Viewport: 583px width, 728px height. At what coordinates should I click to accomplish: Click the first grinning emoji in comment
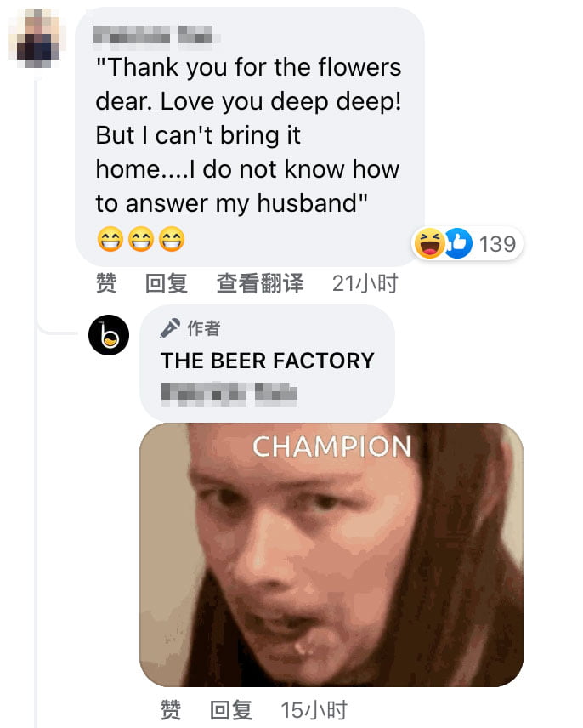(x=110, y=240)
